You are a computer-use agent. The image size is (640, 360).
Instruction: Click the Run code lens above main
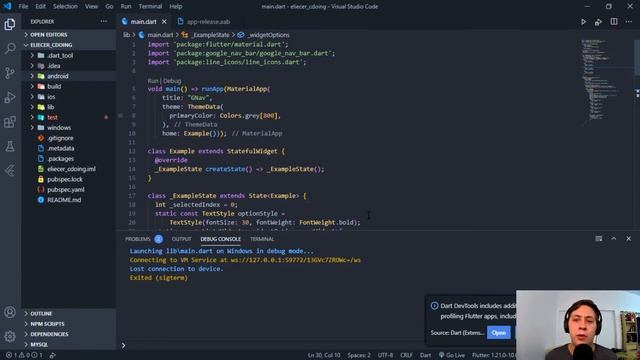[x=153, y=81]
